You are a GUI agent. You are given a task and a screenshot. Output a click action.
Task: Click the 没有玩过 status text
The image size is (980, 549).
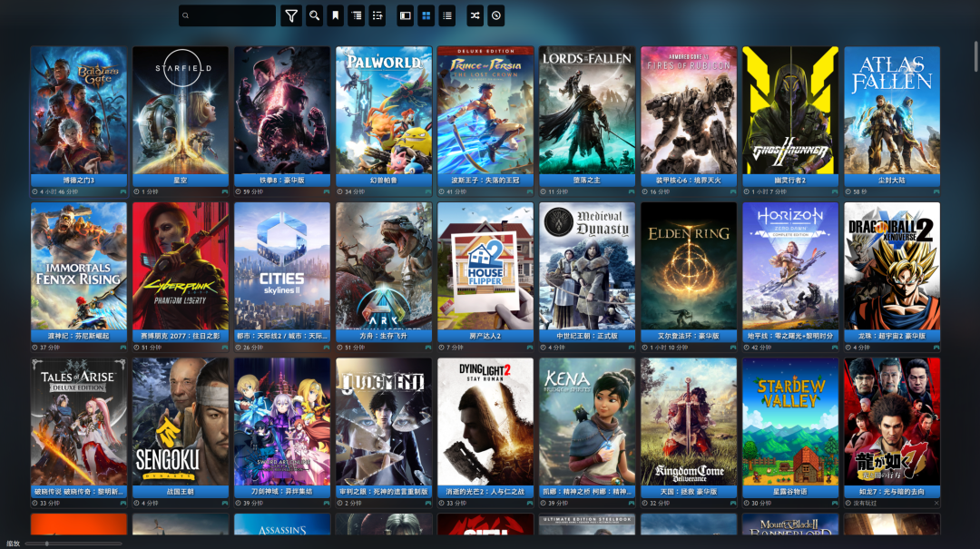pos(865,504)
